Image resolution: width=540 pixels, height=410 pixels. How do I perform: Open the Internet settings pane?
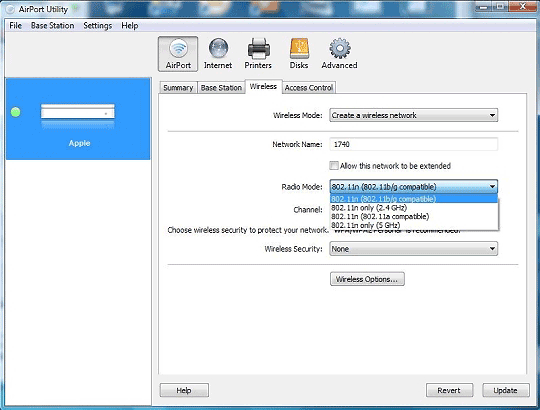[218, 54]
